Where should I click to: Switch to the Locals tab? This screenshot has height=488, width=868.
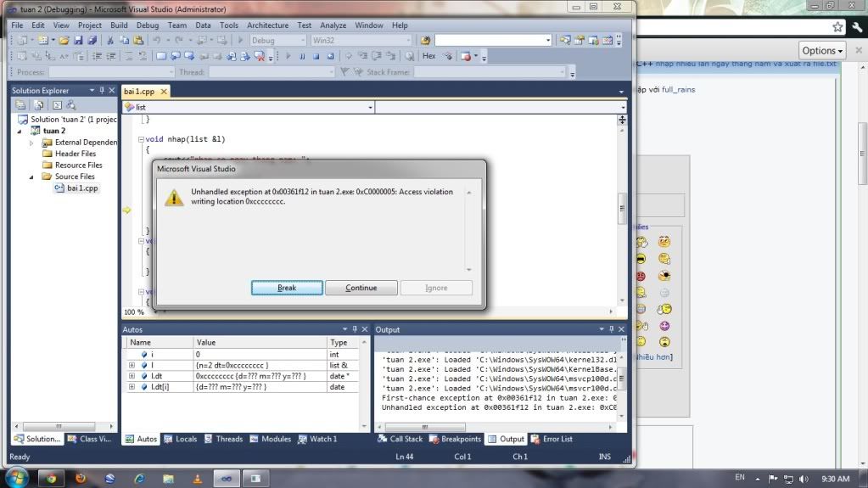click(x=181, y=439)
